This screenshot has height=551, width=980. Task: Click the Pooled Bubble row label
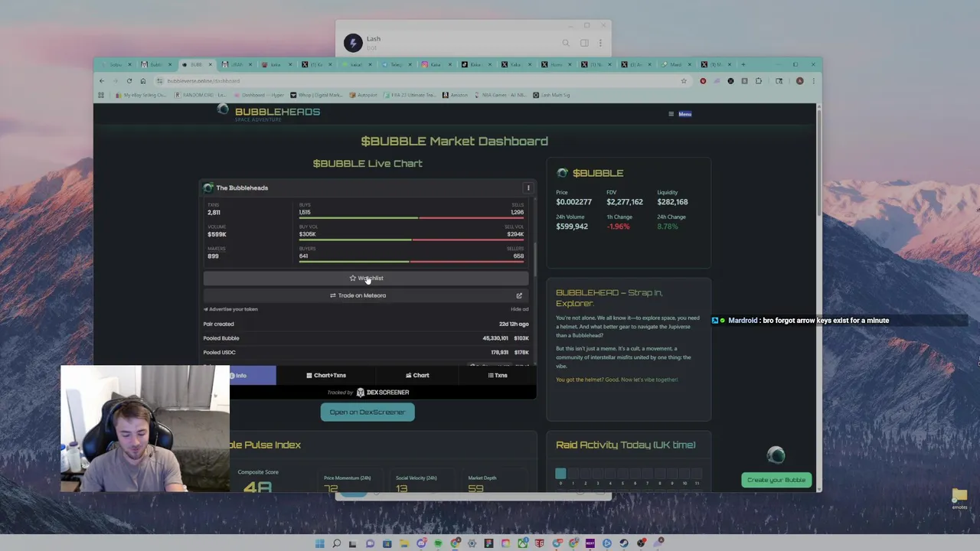coord(221,338)
